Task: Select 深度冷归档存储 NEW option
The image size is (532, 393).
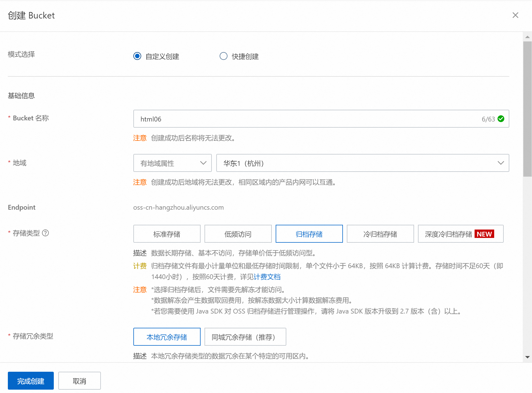Action: 460,234
